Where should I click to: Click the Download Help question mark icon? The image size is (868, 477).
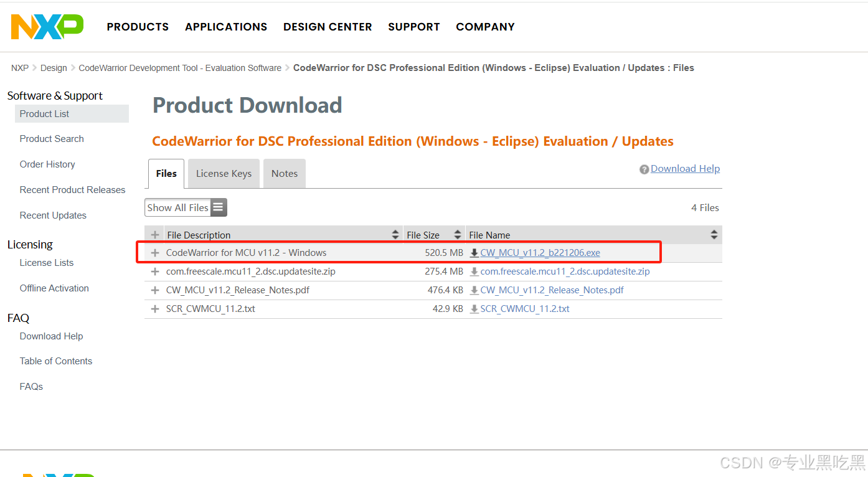point(644,169)
